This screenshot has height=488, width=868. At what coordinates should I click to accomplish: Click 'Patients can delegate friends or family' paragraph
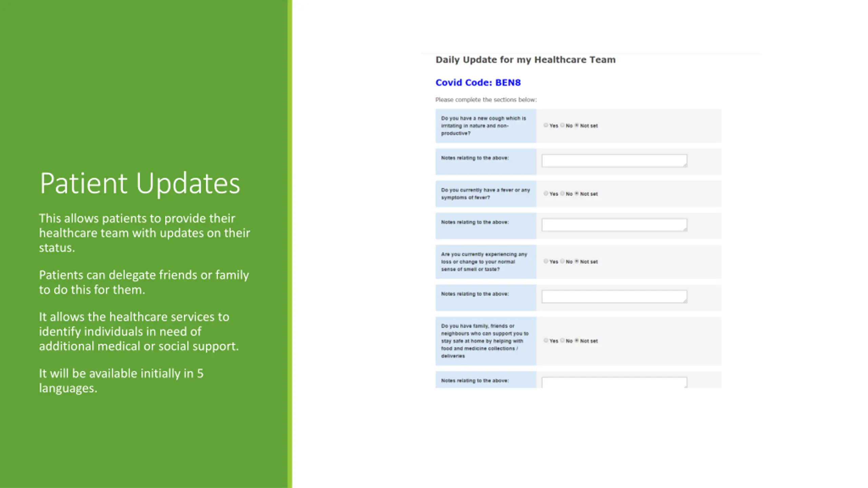144,282
